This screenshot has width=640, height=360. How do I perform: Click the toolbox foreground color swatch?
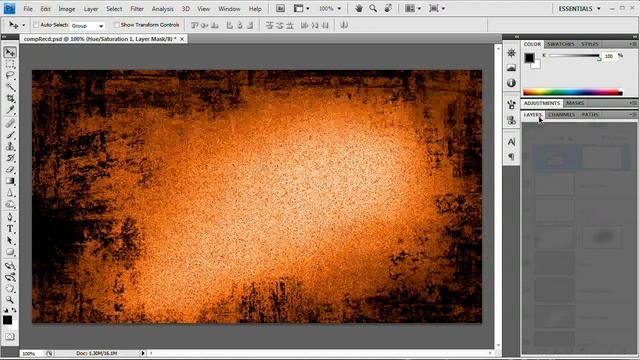7,320
